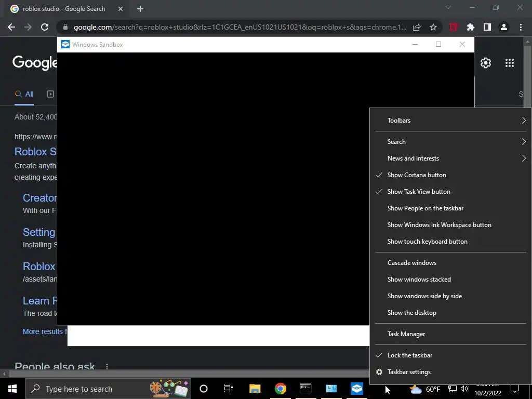
Task: Open a new Chrome tab with plus
Action: pyautogui.click(x=140, y=9)
